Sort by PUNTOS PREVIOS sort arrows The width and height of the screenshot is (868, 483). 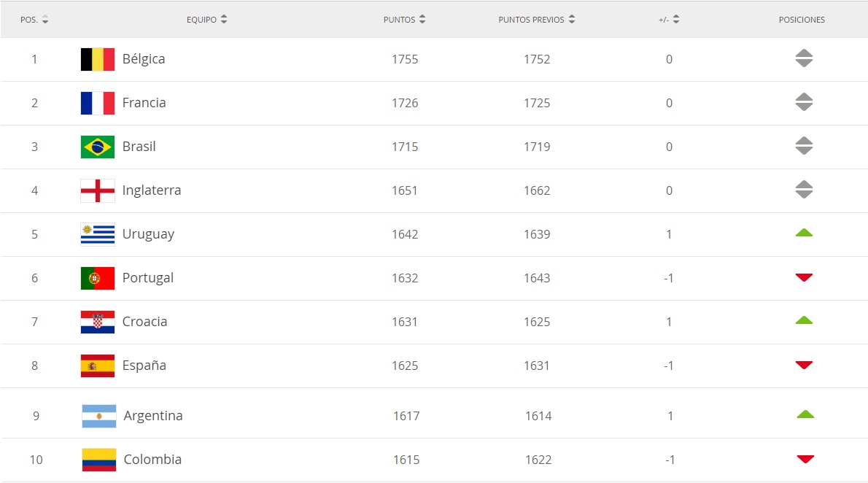click(572, 20)
